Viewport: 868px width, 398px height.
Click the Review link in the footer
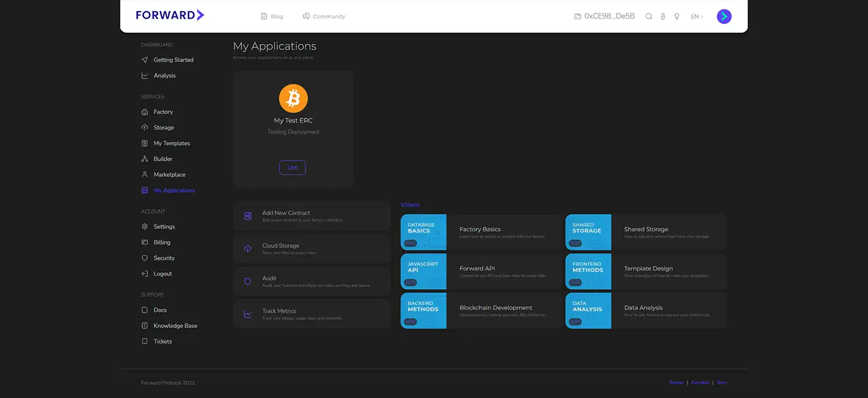676,383
